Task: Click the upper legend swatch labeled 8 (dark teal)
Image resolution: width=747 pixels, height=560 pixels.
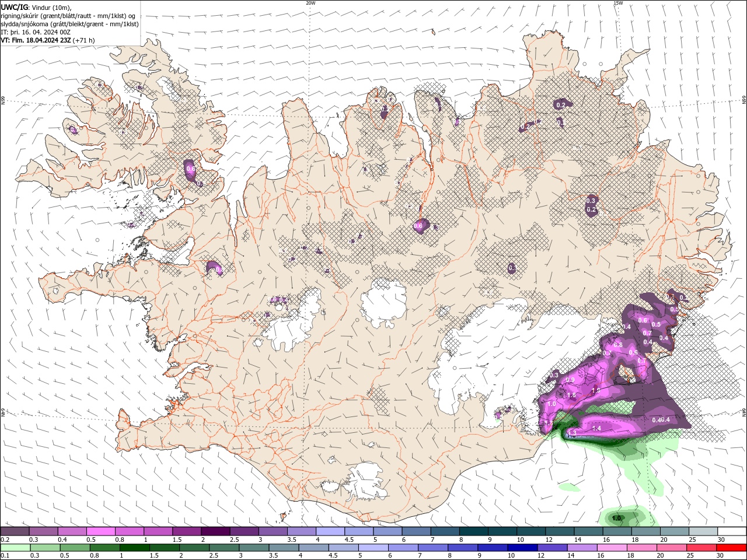Action: (473, 531)
